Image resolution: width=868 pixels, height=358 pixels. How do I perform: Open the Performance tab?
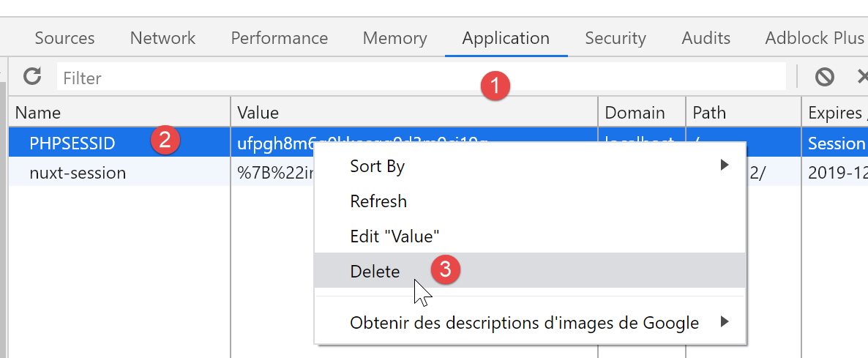(279, 38)
